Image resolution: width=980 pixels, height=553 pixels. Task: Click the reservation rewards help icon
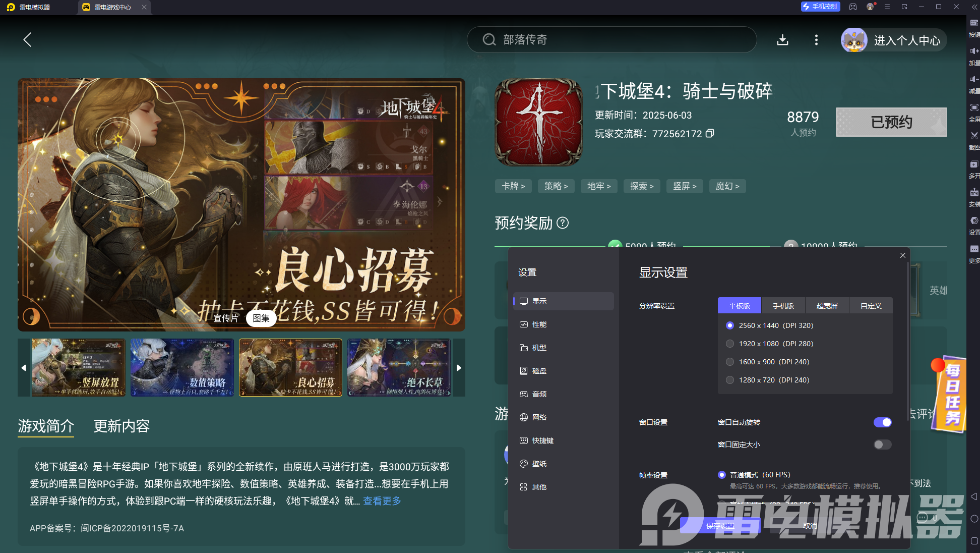tap(563, 223)
